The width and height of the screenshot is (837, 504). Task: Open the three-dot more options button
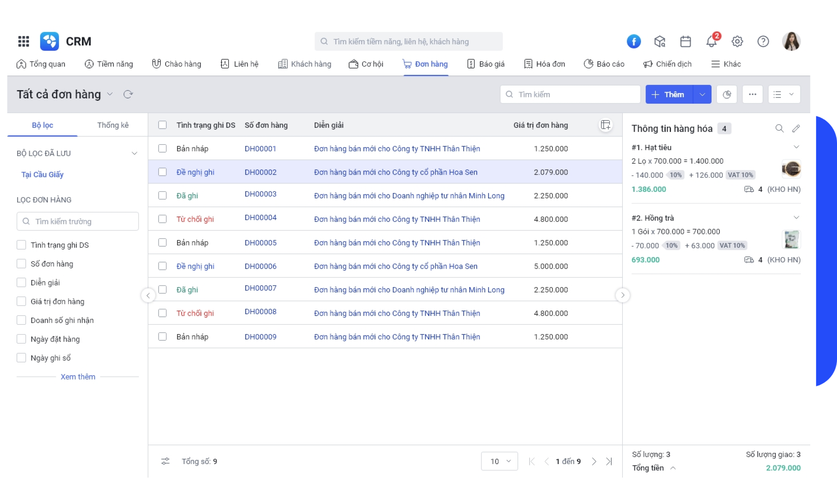coord(753,94)
